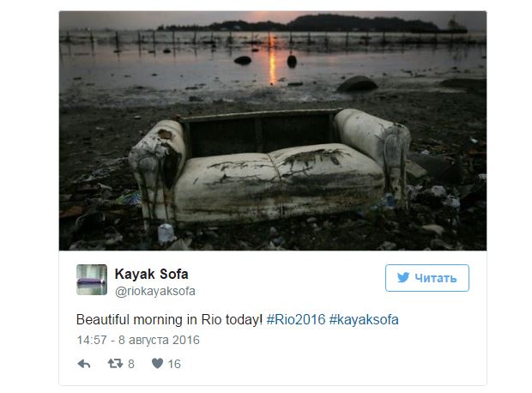532x393 pixels.
Task: Click the 8 августа 2016 date text
Action: [x=159, y=340]
